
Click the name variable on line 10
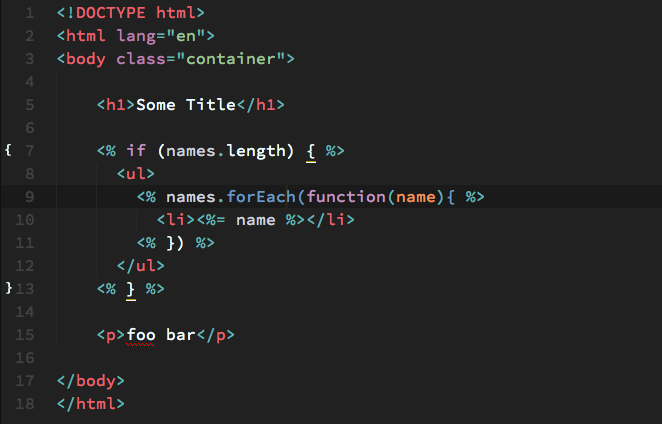click(x=255, y=220)
